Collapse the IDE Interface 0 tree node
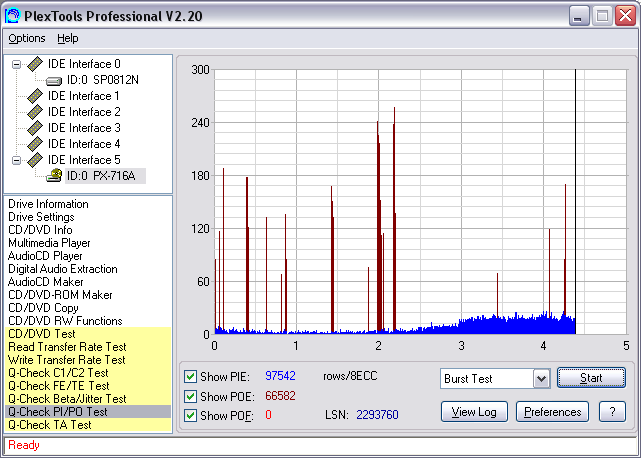 [x=16, y=64]
